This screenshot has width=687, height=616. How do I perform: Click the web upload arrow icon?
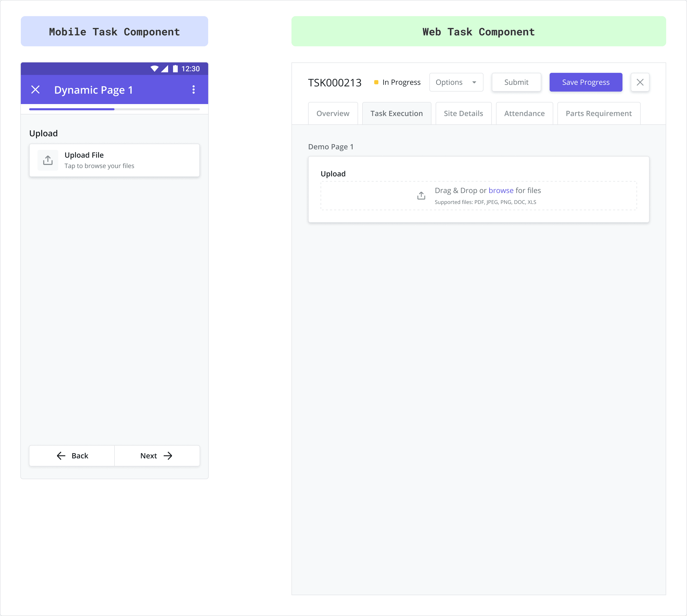(x=421, y=196)
